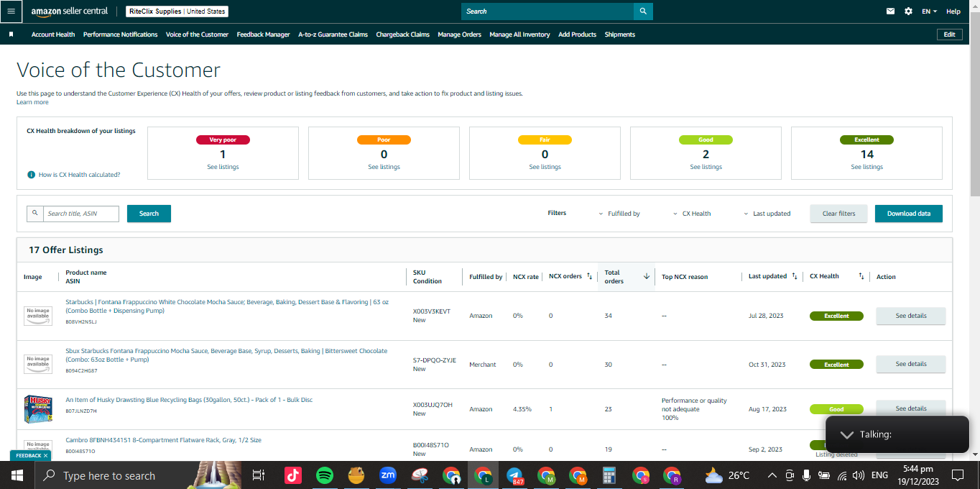Sort by NCX orders column arrows
The image size is (980, 489).
pyautogui.click(x=589, y=276)
